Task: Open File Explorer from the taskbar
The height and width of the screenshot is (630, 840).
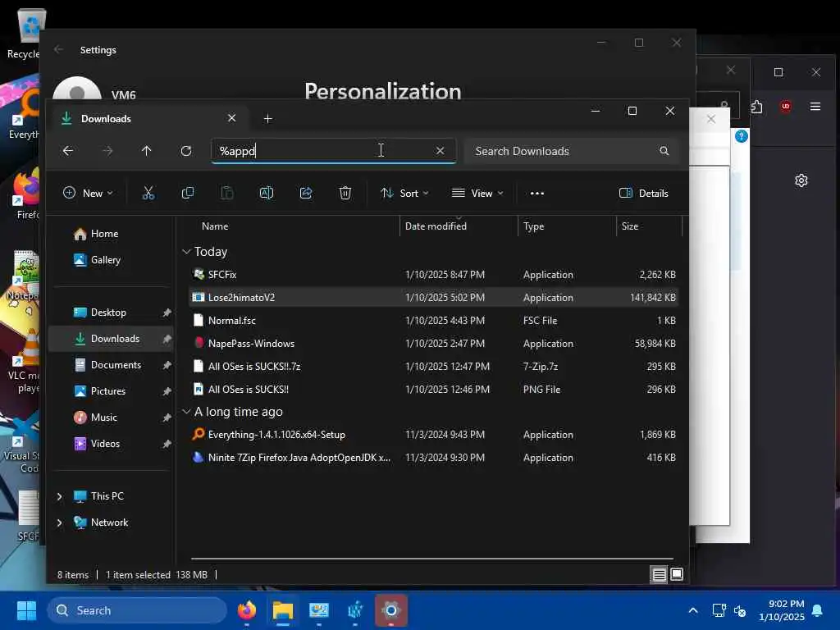Action: (x=283, y=610)
